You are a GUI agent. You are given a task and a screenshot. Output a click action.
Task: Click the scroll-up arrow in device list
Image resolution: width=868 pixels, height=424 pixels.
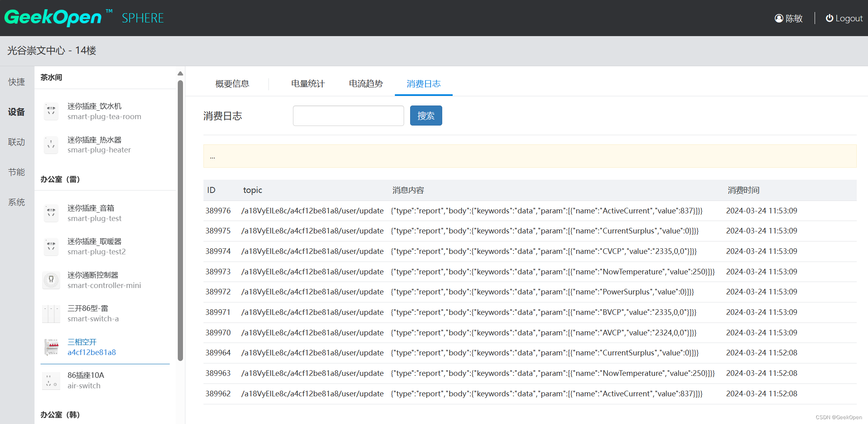tap(180, 73)
